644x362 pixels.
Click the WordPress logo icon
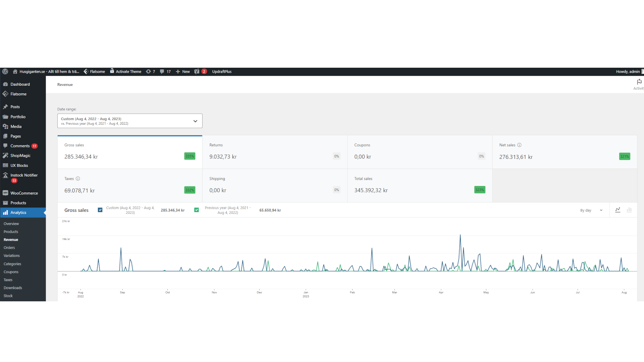(x=5, y=71)
